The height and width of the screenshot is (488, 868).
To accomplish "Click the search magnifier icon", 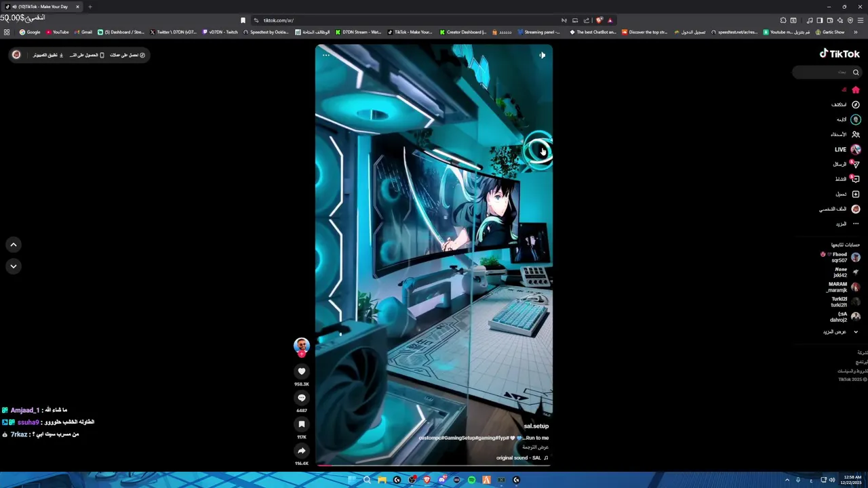I will [x=856, y=72].
